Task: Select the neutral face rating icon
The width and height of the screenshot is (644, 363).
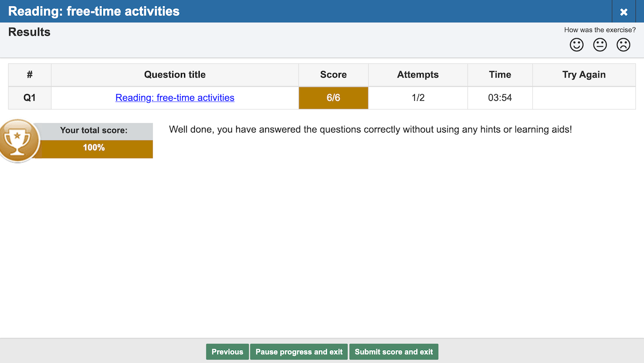Action: click(599, 45)
